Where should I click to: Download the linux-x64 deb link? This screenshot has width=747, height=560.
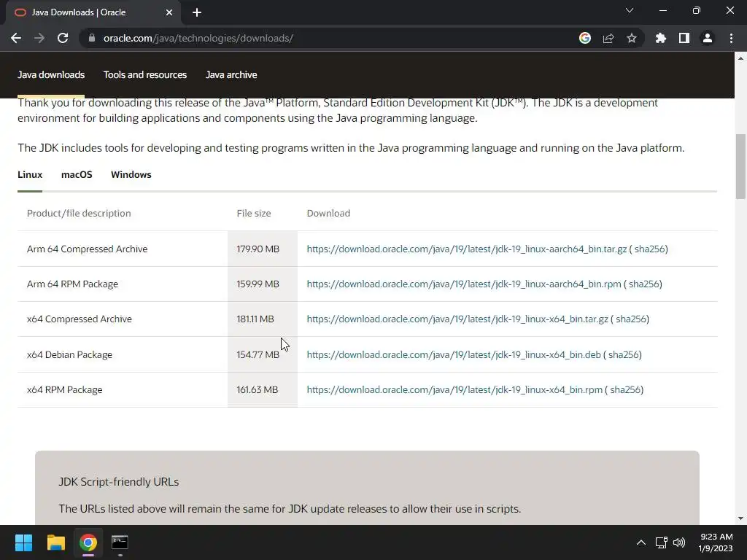[454, 355]
